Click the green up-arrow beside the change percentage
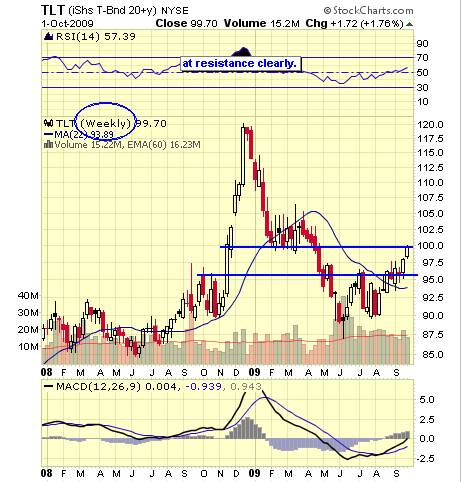 click(x=410, y=24)
